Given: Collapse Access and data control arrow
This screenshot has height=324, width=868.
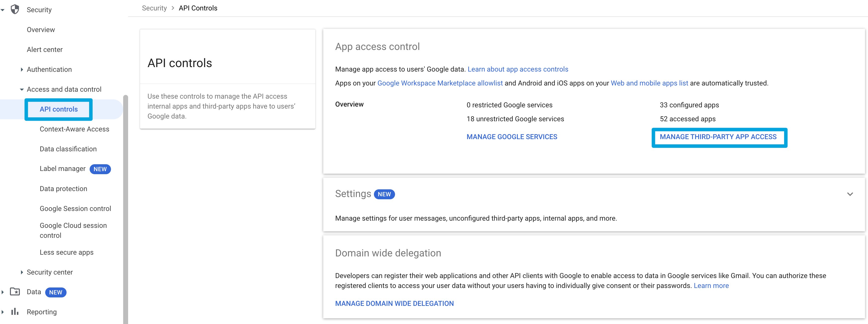Looking at the screenshot, I should [22, 89].
